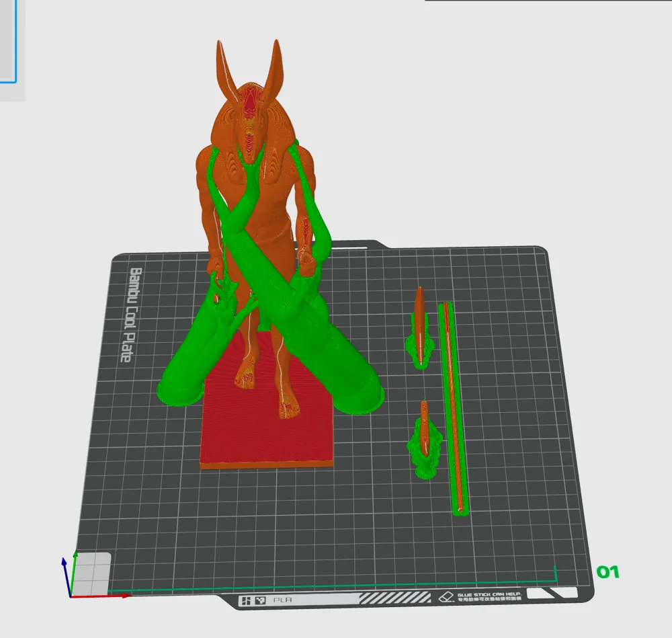Image resolution: width=672 pixels, height=638 pixels.
Task: Select the lower small part with green supports
Action: tap(424, 440)
